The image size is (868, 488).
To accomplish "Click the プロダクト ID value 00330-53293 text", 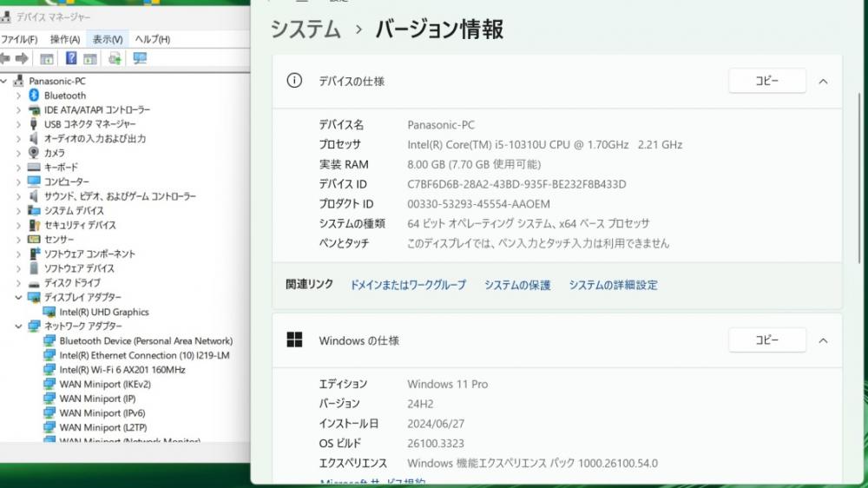I will tap(479, 204).
